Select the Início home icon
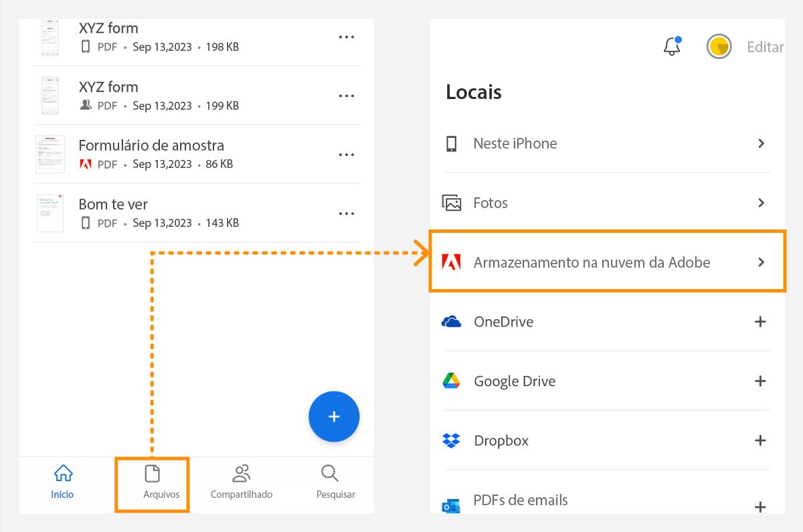 (62, 472)
